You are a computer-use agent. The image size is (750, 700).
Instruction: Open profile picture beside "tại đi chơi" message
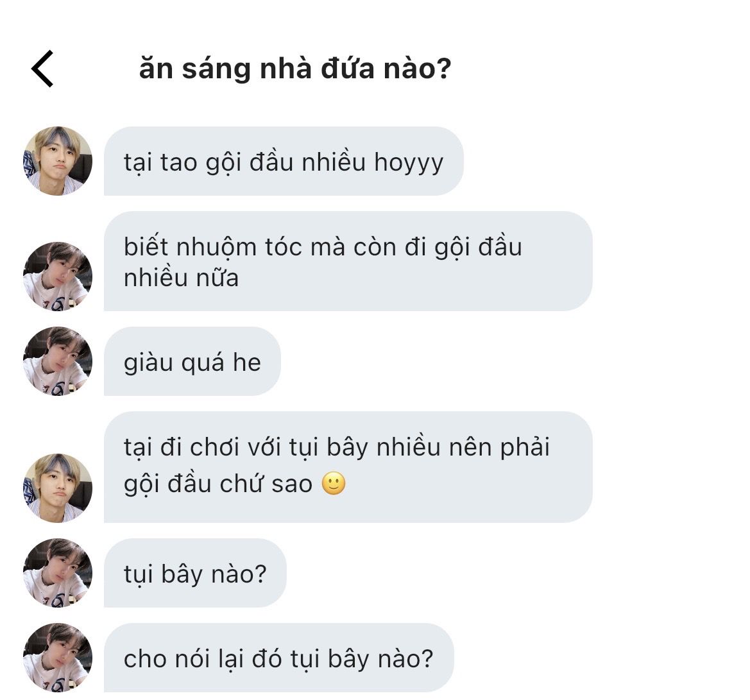tap(58, 488)
